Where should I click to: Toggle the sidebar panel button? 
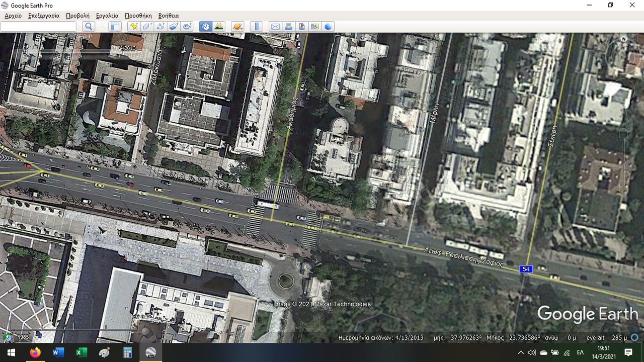tap(115, 27)
